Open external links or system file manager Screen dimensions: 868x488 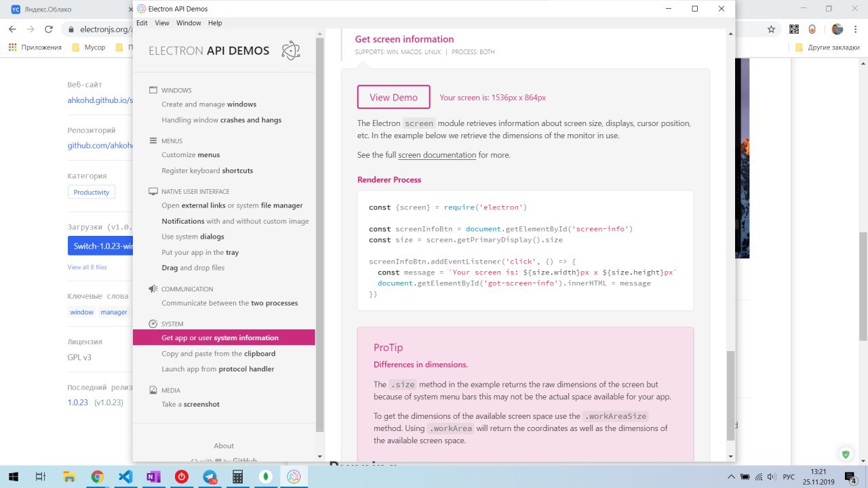pyautogui.click(x=232, y=205)
